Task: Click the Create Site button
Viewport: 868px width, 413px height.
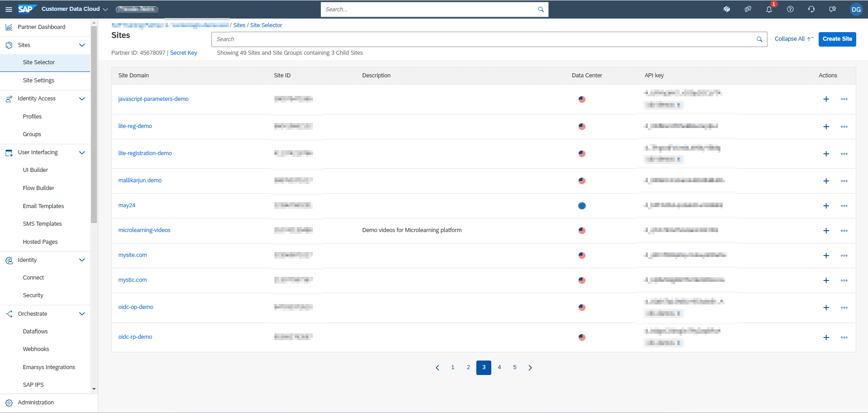Action: pos(837,39)
